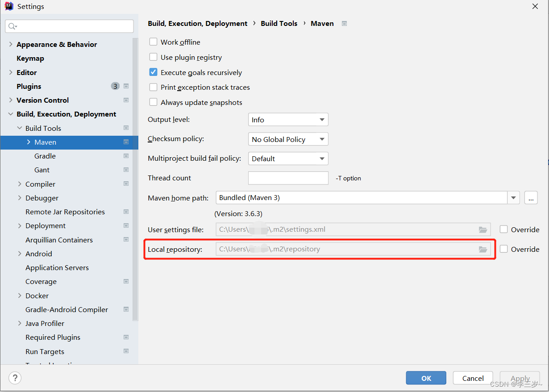Enable Work offline checkbox
Viewport: 549px width, 392px height.
(x=153, y=42)
